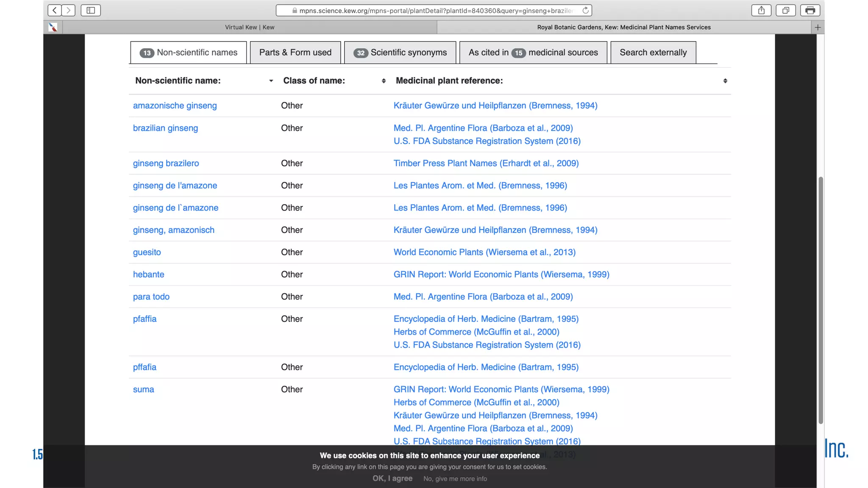The height and width of the screenshot is (488, 868).
Task: Select the Search externally tab
Action: point(653,53)
